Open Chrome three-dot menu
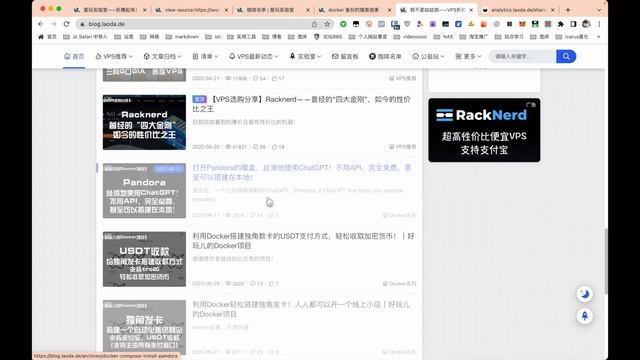 (x=599, y=24)
